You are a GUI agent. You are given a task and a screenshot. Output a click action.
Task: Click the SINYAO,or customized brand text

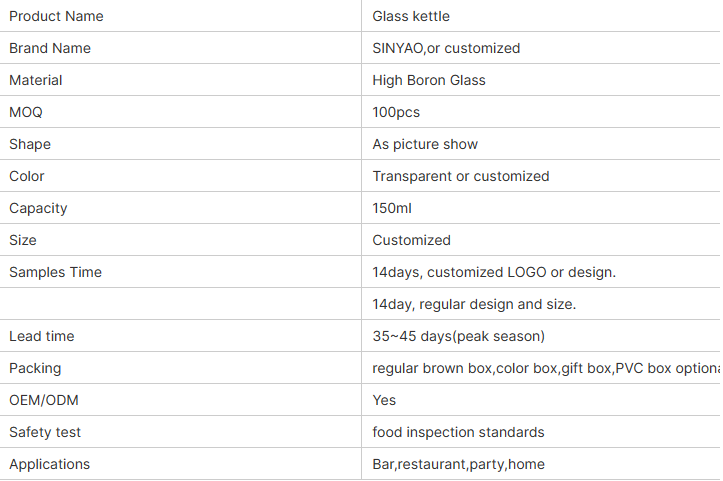446,48
